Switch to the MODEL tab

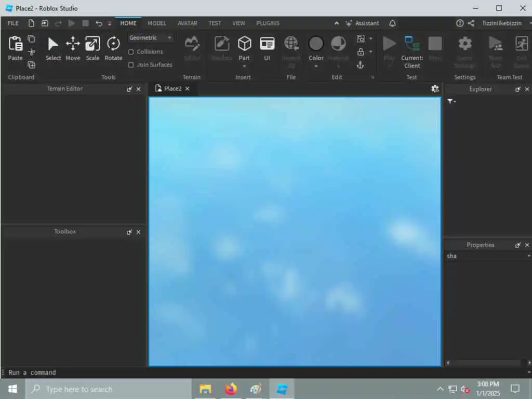pos(157,23)
